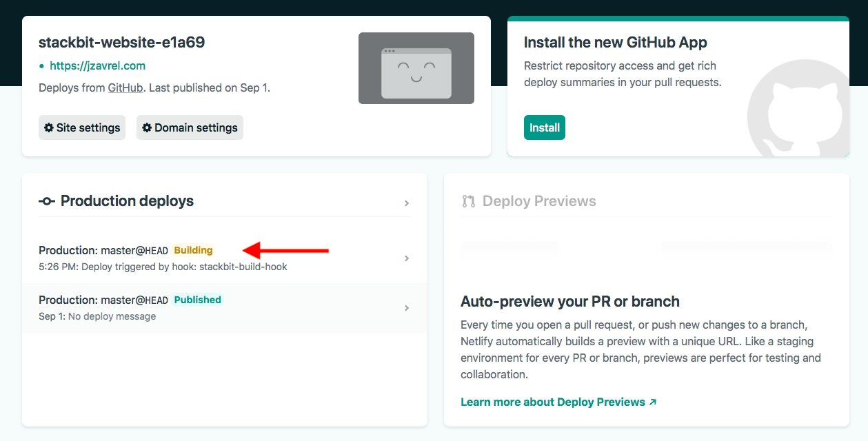This screenshot has height=441, width=868.
Task: Open Site settings button
Action: point(82,127)
